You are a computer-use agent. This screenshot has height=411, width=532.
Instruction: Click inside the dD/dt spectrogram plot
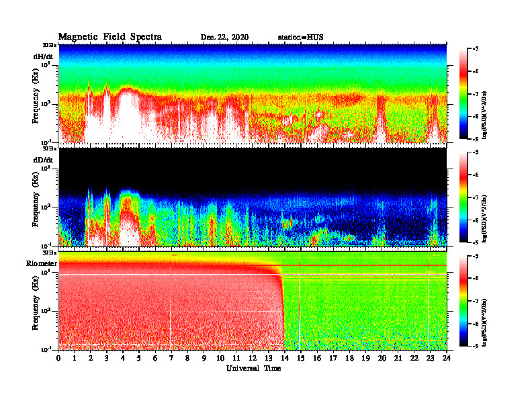coord(253,197)
